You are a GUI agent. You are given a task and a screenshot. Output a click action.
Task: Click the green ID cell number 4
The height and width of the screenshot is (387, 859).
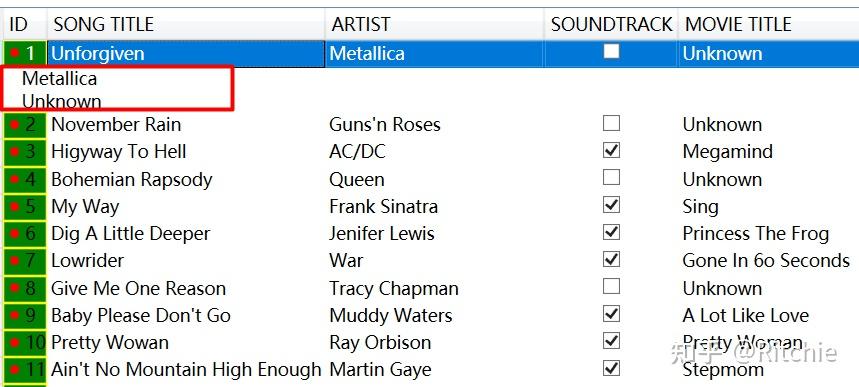point(25,179)
